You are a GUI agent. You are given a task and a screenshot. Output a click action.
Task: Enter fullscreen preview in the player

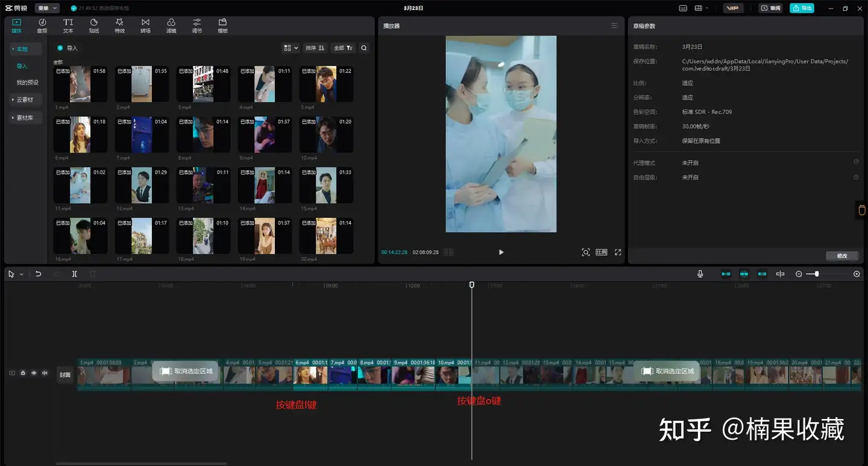618,252
